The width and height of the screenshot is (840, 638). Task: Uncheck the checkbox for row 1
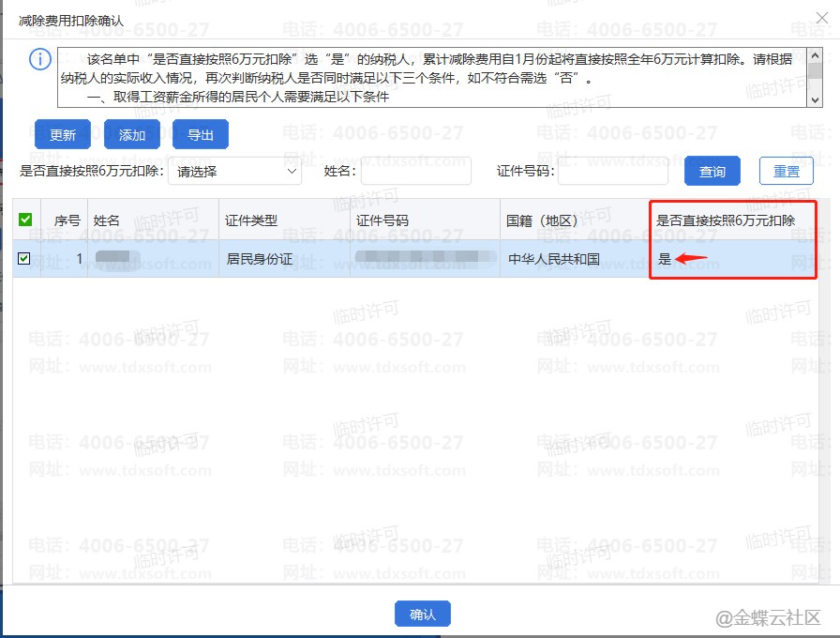[x=25, y=259]
